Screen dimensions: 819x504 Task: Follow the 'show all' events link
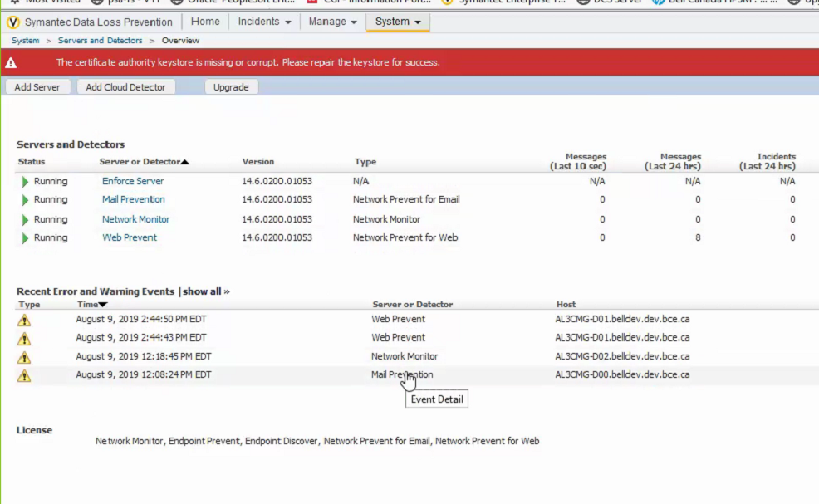pos(205,291)
